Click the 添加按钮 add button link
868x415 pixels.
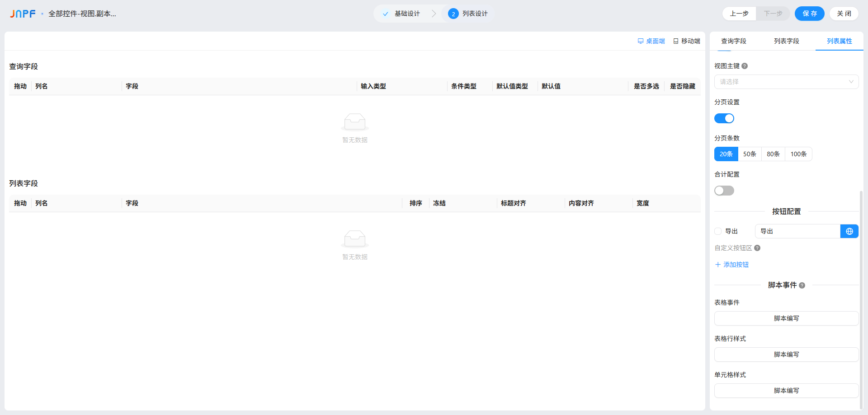(x=732, y=265)
